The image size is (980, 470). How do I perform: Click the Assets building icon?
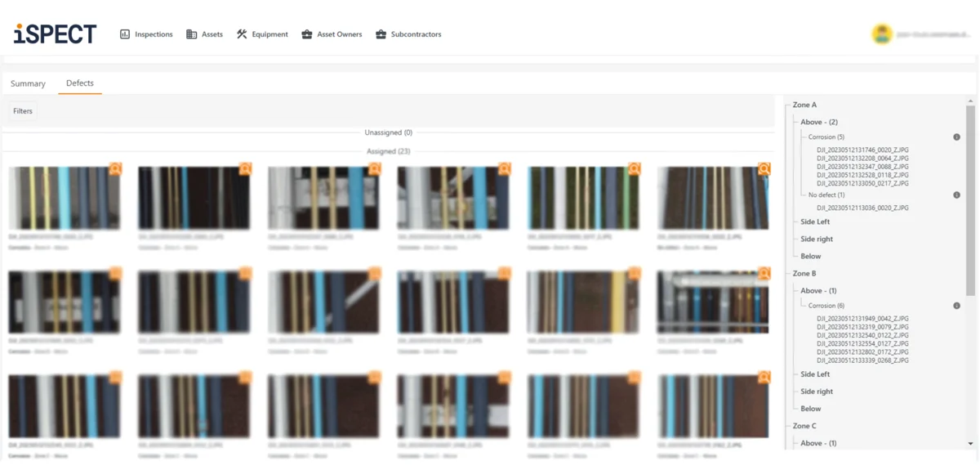tap(191, 34)
